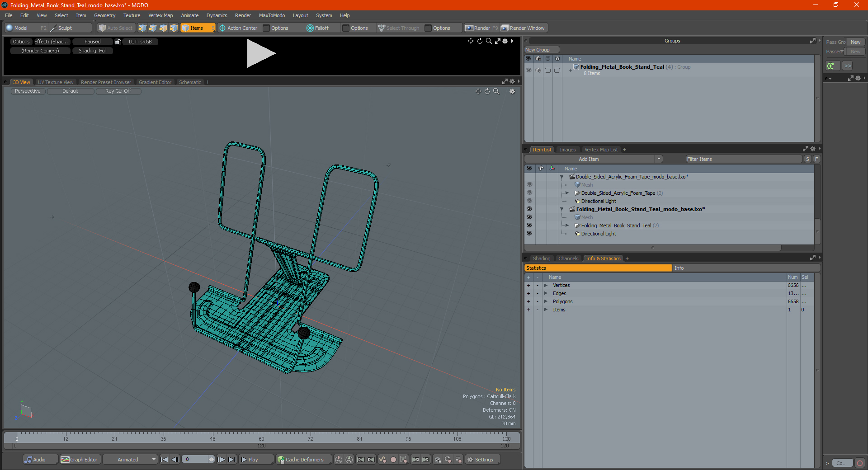Enable Vertices selection mode cube icon
The width and height of the screenshot is (868, 470).
142,28
